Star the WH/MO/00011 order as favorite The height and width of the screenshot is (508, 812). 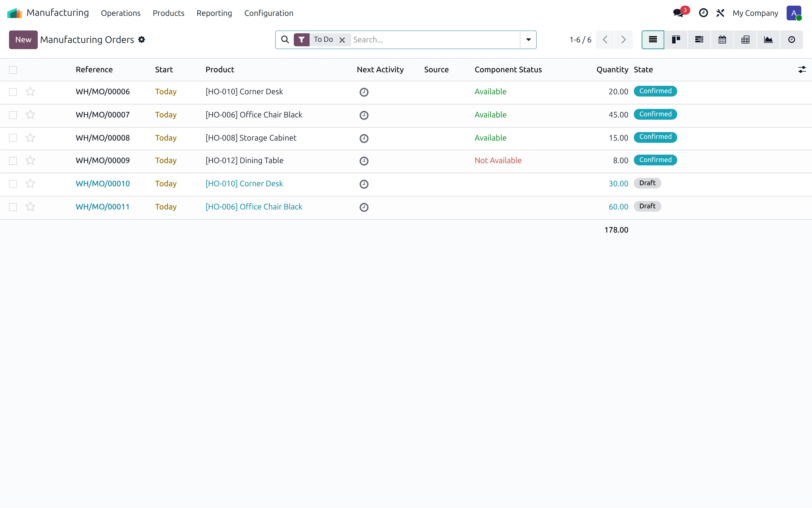point(30,207)
